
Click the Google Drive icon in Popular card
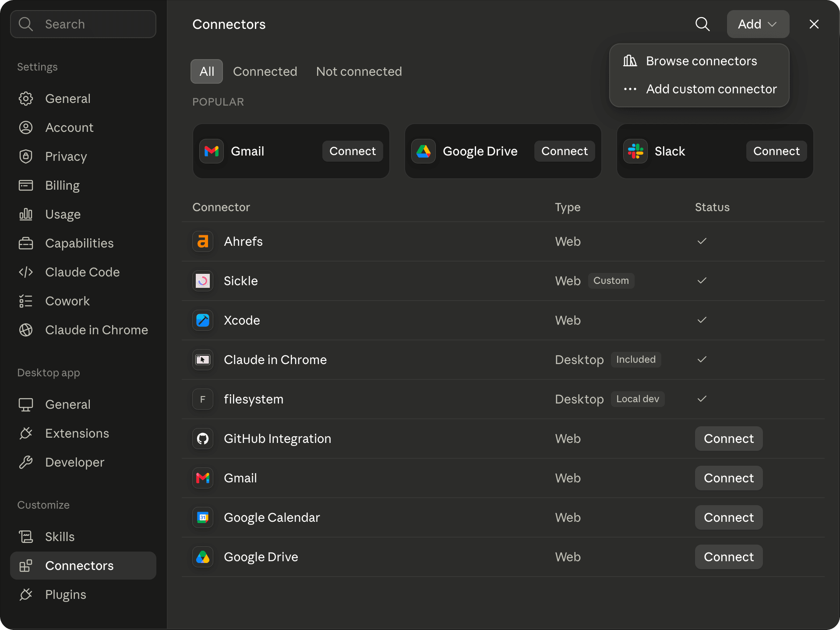424,151
